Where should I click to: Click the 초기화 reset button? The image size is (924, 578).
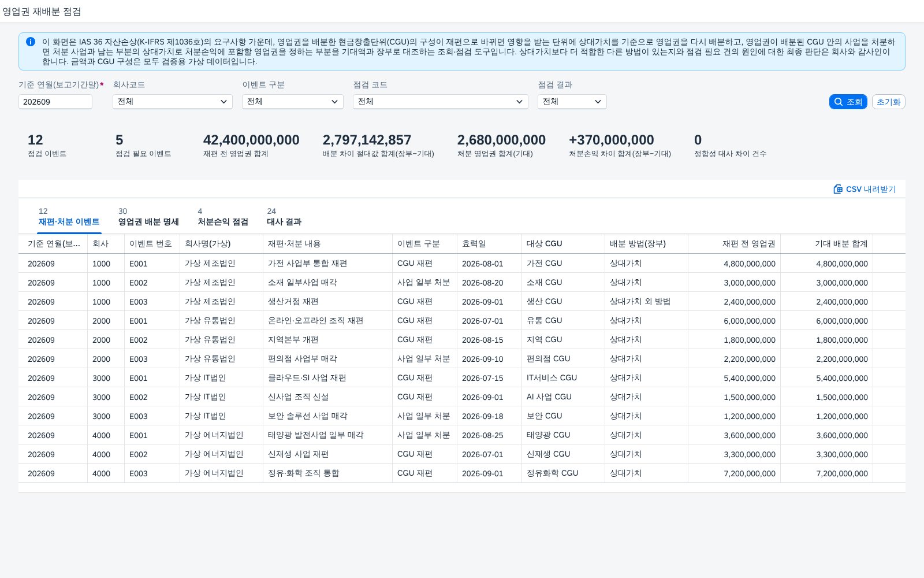click(x=888, y=102)
